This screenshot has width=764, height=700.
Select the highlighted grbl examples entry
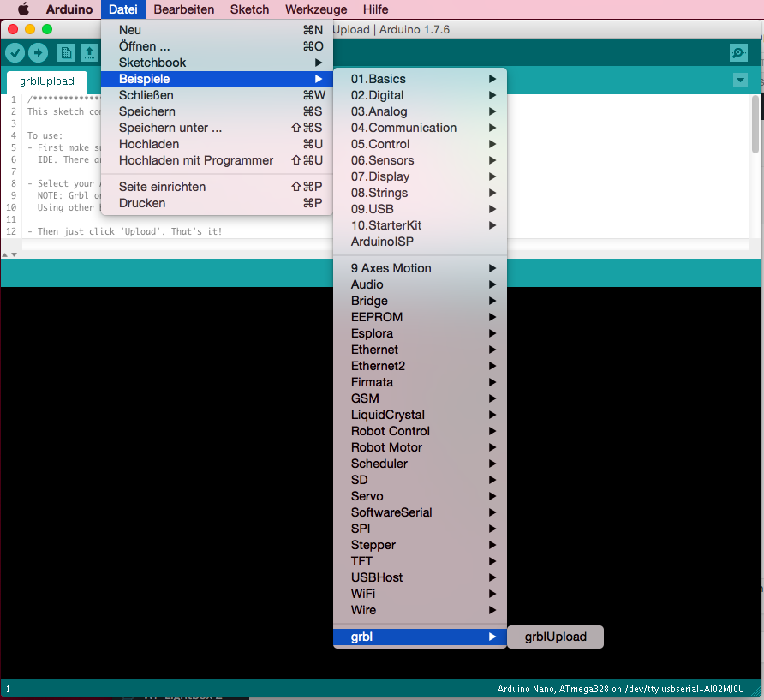point(420,637)
